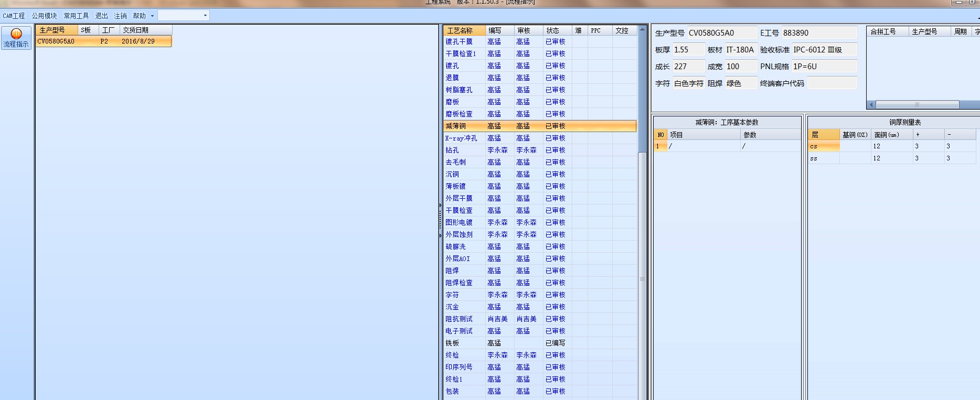Click the 交货日期 column header
This screenshot has height=400, width=980.
[x=146, y=30]
